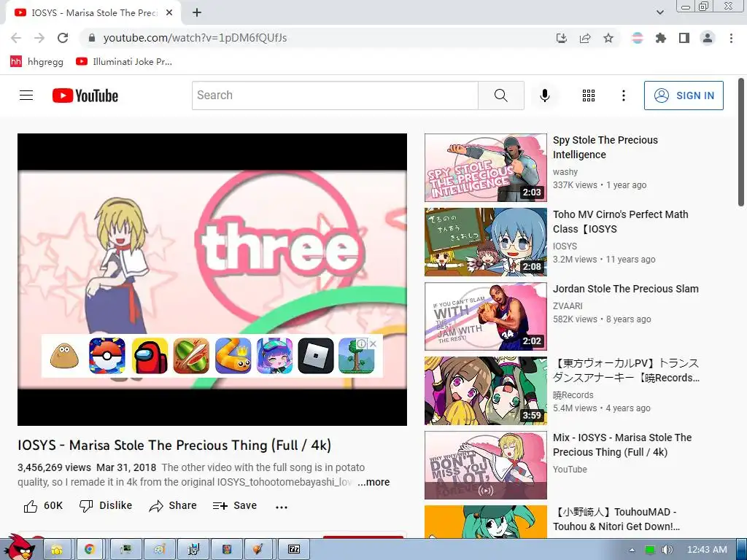Click the install app icon in address bar
The image size is (747, 560).
562,38
